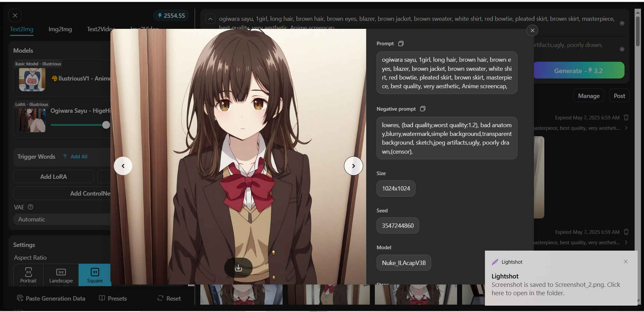The width and height of the screenshot is (644, 312).
Task: Click the Seed value 3547244860
Action: 398,225
